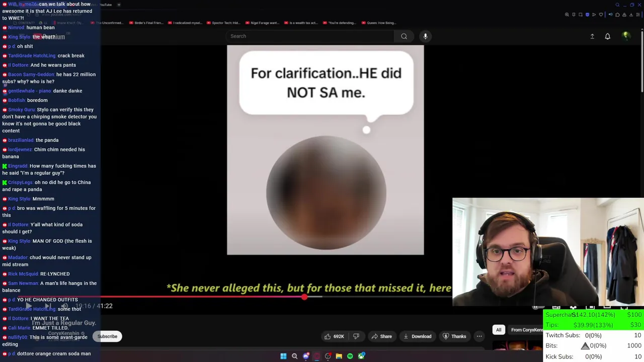Click the video player frame

pos(325,150)
